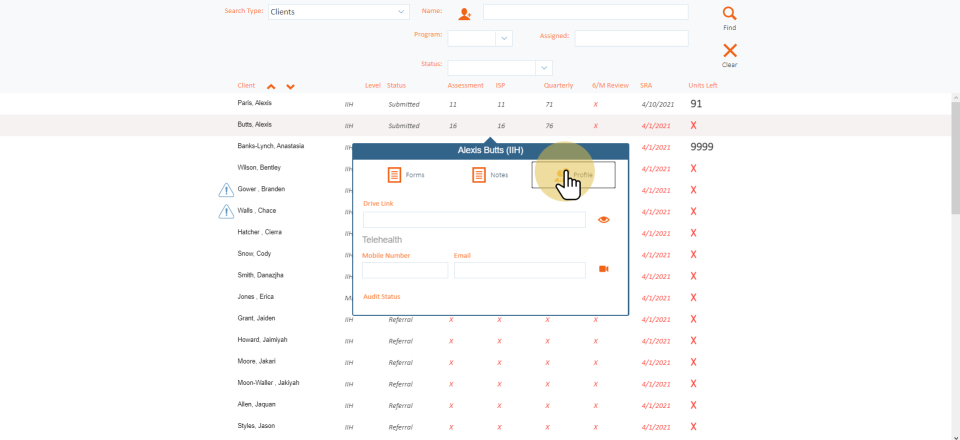Image resolution: width=960 pixels, height=440 pixels.
Task: Toggle the Drive Link eye icon
Action: point(604,219)
